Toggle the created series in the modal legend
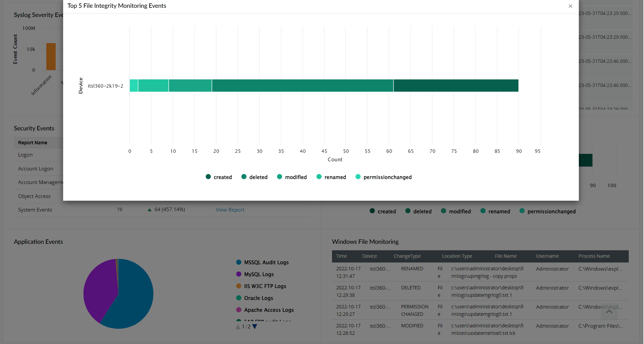Screen dimensions: 644x344 click(208, 177)
